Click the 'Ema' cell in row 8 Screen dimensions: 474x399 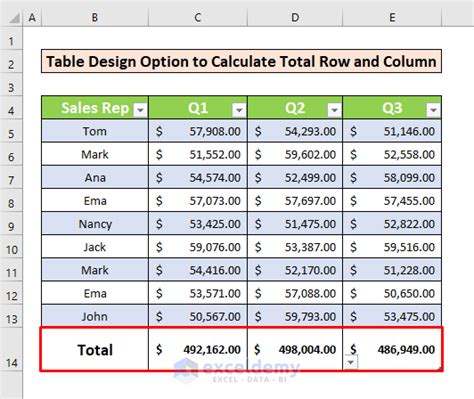coord(95,201)
